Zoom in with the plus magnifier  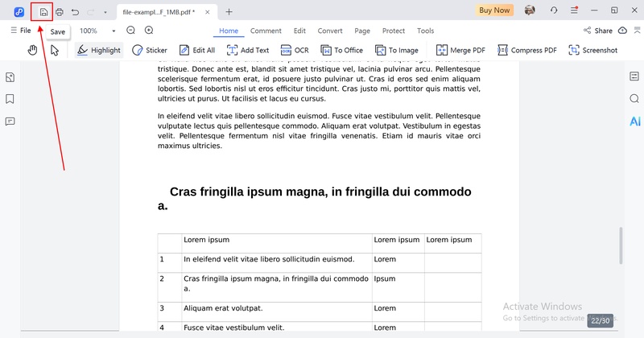[149, 31]
